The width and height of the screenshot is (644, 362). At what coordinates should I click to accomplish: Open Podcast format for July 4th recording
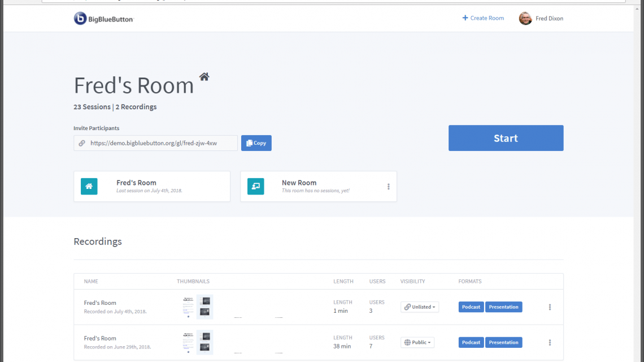[471, 307]
